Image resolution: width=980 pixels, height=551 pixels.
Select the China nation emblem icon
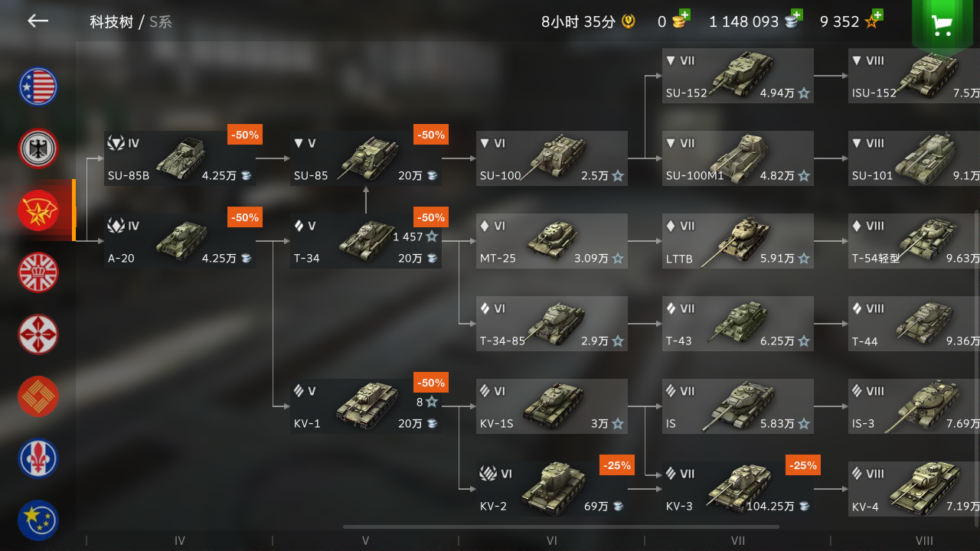click(38, 396)
